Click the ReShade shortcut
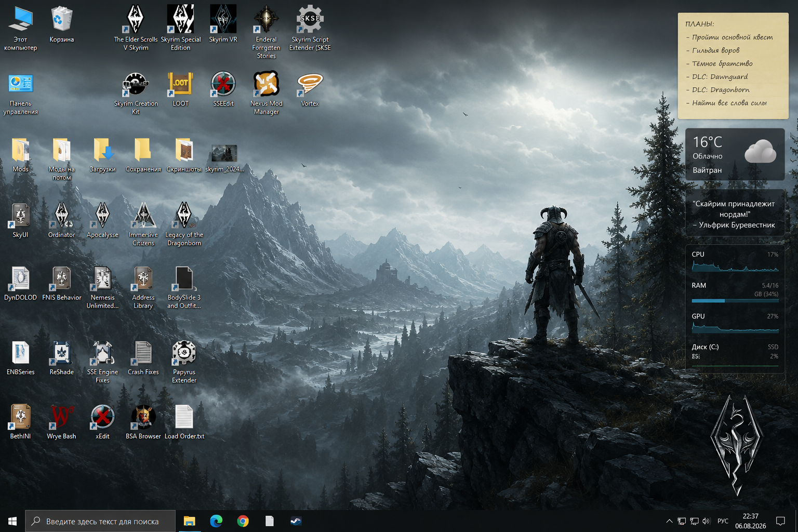 (61, 357)
